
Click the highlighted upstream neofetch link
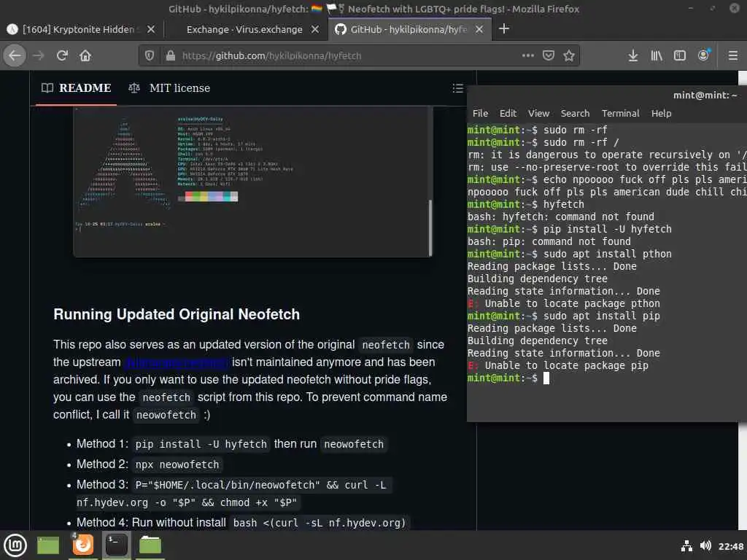(x=177, y=362)
